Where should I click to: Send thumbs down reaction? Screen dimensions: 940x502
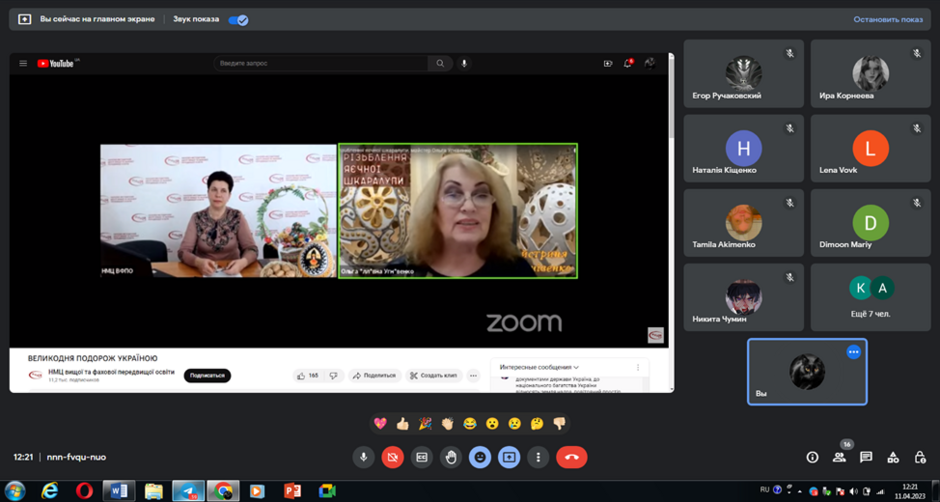coord(559,423)
